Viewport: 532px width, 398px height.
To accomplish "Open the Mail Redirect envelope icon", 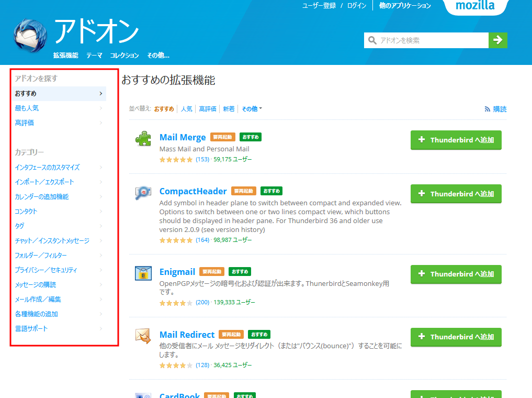I will pyautogui.click(x=143, y=336).
